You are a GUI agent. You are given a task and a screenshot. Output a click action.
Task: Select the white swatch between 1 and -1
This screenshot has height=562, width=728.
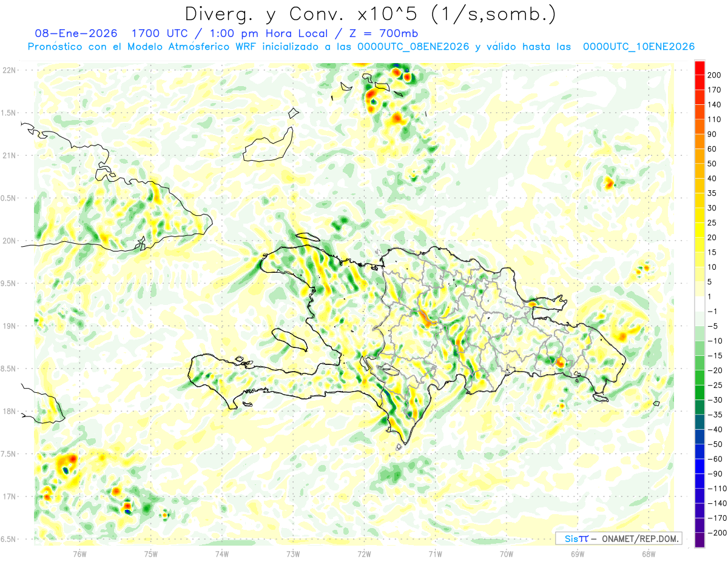(x=699, y=304)
